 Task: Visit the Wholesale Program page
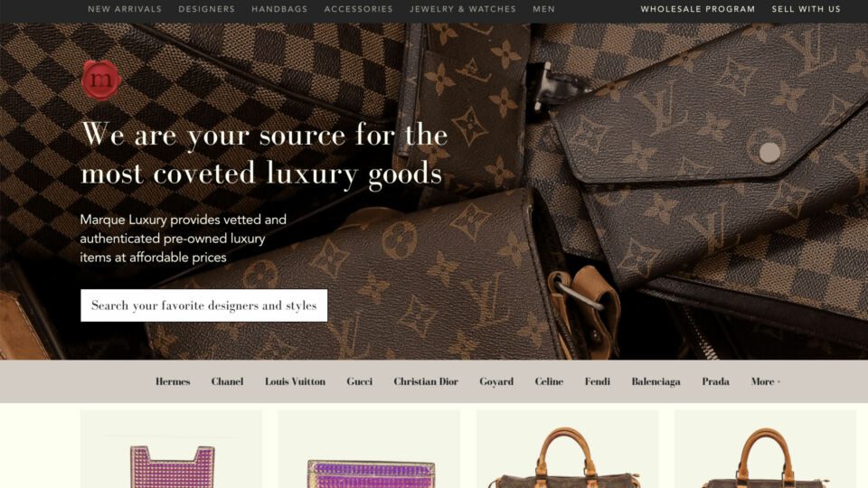(x=697, y=9)
